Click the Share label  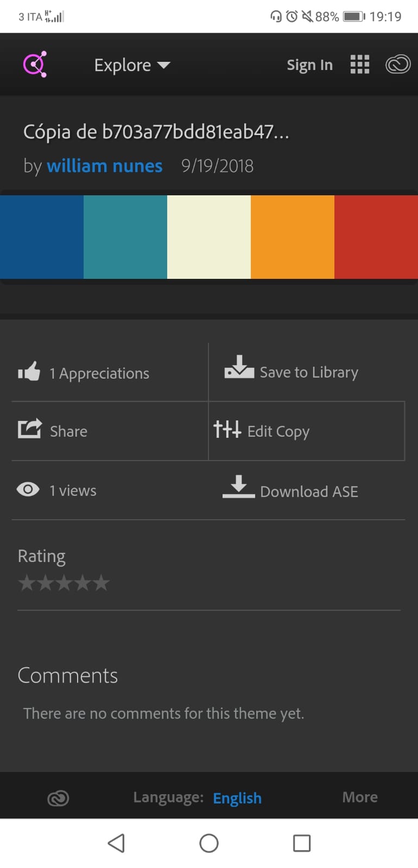click(x=68, y=431)
